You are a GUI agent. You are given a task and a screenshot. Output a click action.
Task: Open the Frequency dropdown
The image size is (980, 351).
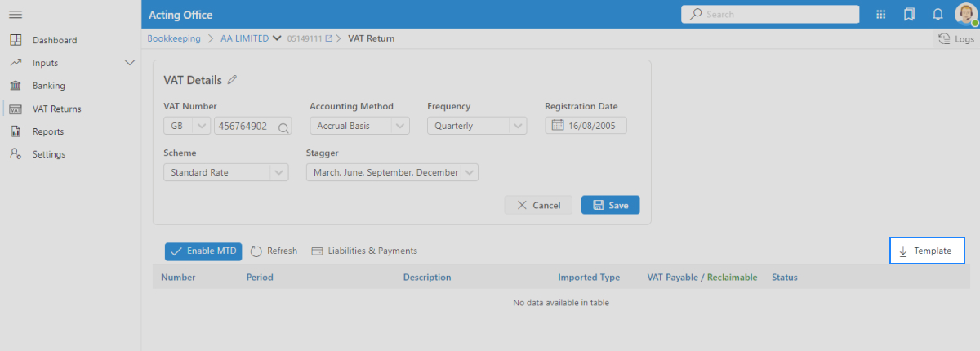[517, 126]
